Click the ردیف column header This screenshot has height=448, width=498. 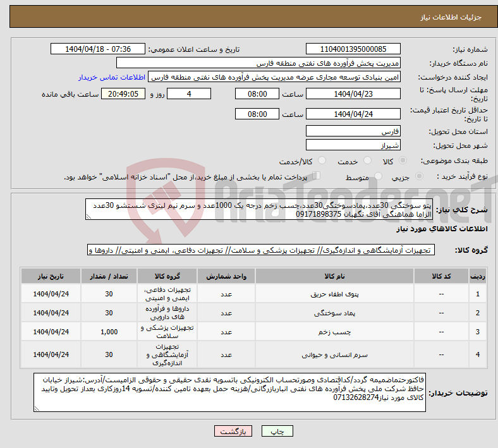(x=477, y=276)
